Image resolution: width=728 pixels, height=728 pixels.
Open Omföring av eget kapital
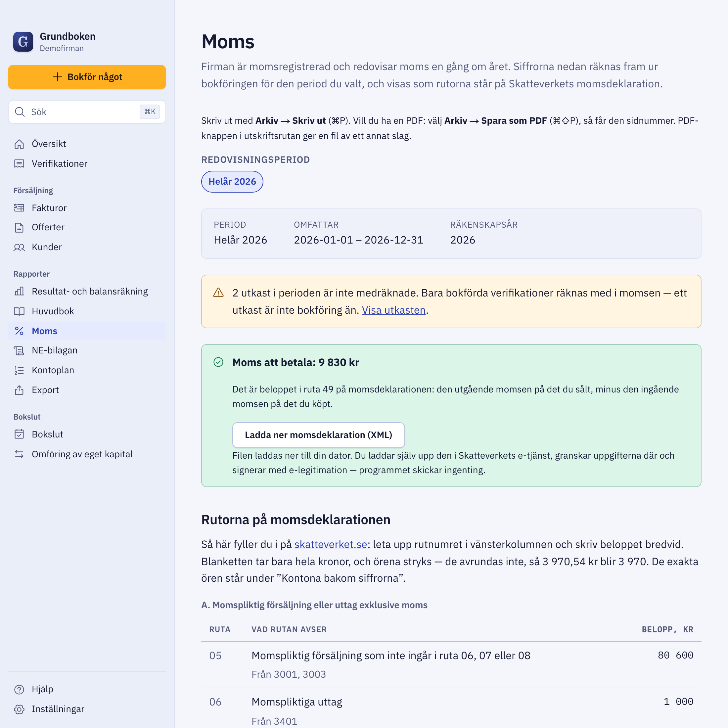(87, 454)
